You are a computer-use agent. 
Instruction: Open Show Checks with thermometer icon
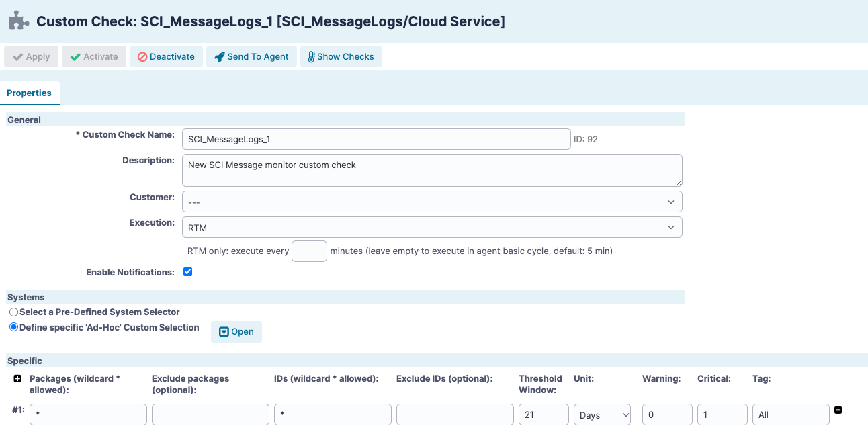pyautogui.click(x=341, y=56)
